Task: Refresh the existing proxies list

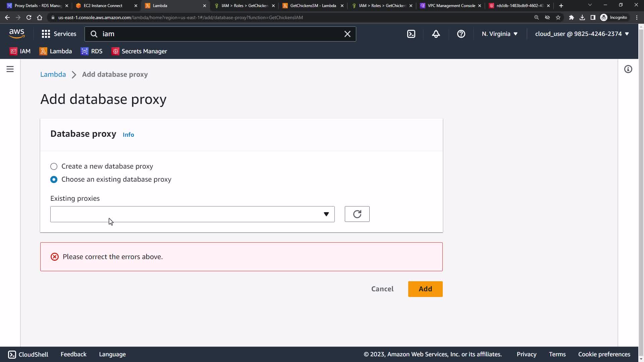Action: [357, 214]
